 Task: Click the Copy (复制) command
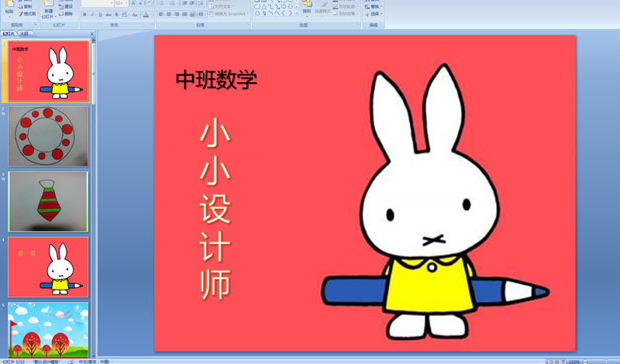click(x=26, y=7)
